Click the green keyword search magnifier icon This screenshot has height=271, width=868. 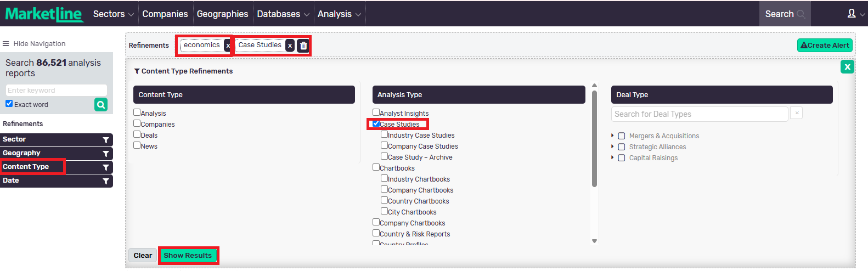pyautogui.click(x=101, y=105)
